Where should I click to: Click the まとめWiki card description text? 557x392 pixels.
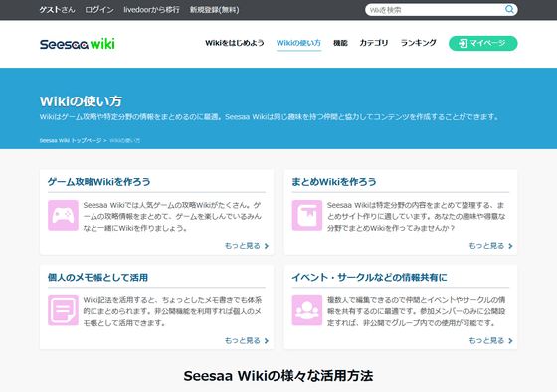click(417, 217)
